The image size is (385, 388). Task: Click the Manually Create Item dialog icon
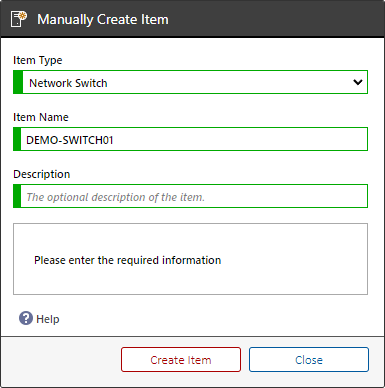click(x=19, y=19)
